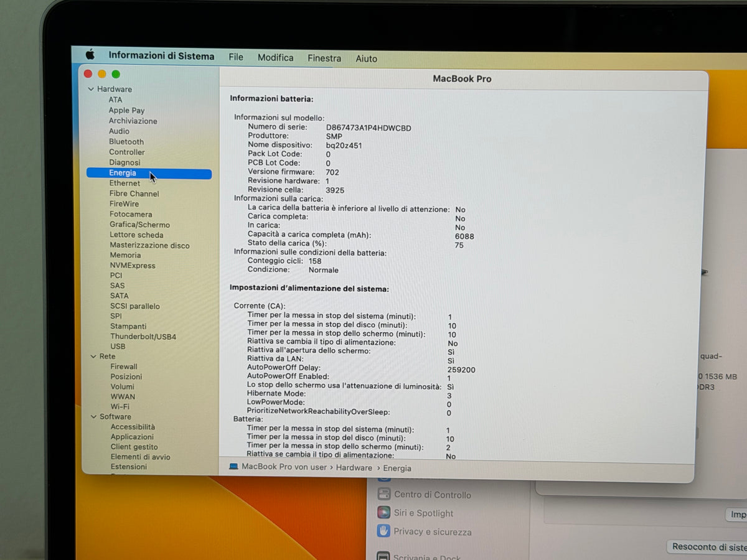
Task: Open the Apple menu
Action: coord(90,54)
